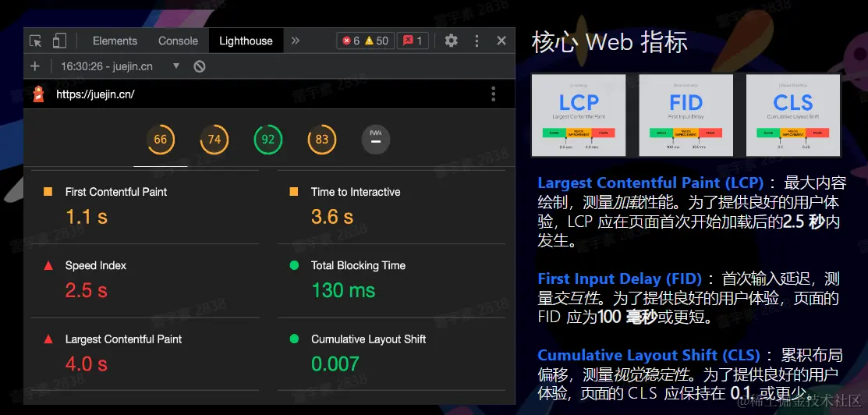This screenshot has height=415, width=868.
Task: Toggle the device toolbar icon
Action: tap(59, 41)
